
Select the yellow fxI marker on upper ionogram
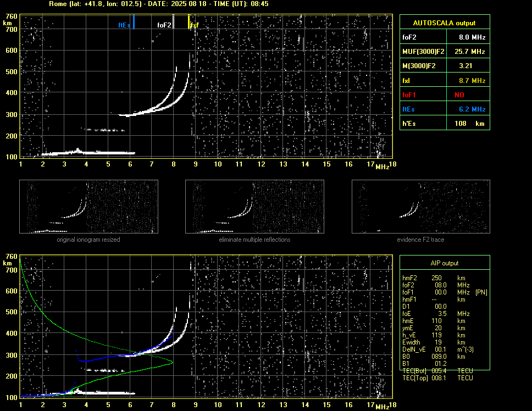189,21
